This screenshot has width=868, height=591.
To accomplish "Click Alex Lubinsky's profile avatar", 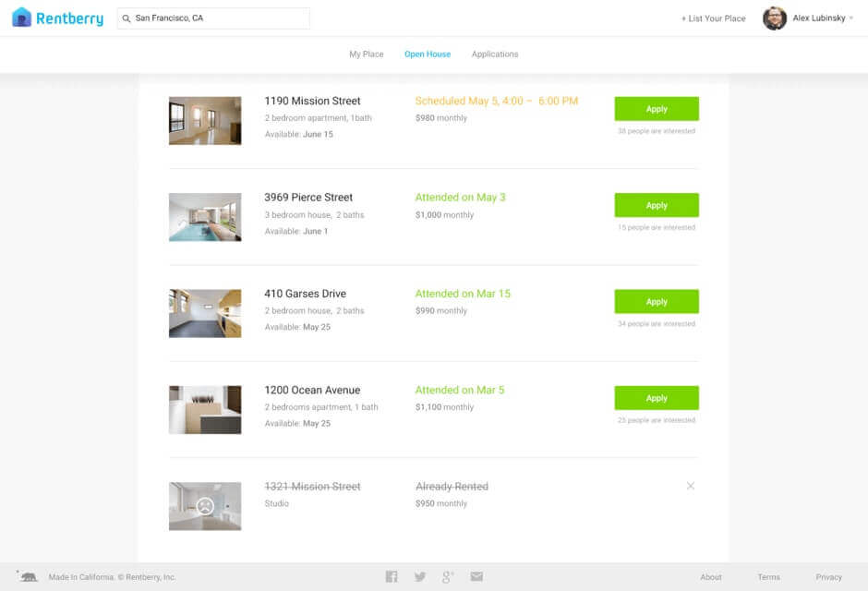I will (775, 18).
